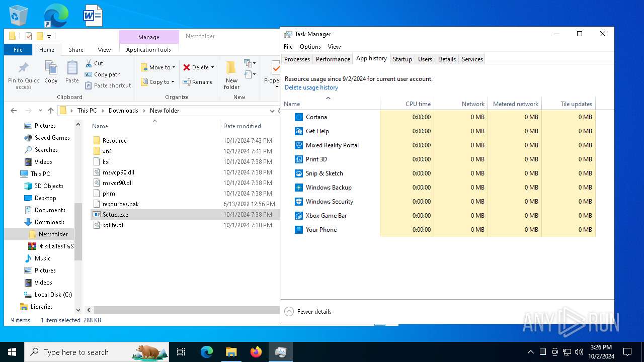Switch to the Details tab
Image resolution: width=644 pixels, height=362 pixels.
(447, 59)
